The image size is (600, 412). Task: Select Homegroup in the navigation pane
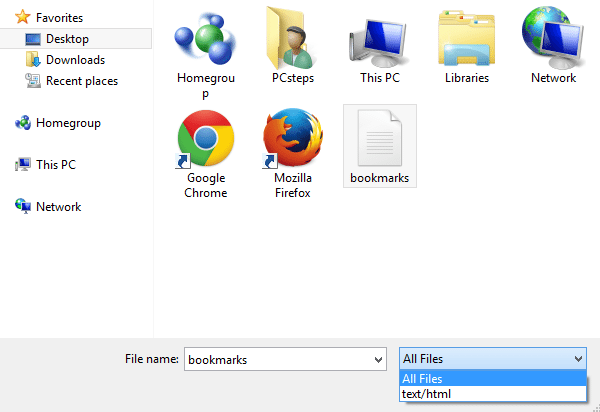(x=68, y=123)
